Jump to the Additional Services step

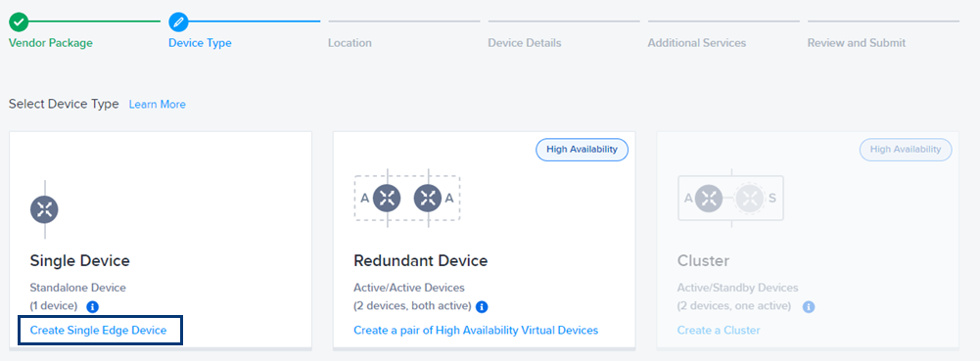click(697, 43)
